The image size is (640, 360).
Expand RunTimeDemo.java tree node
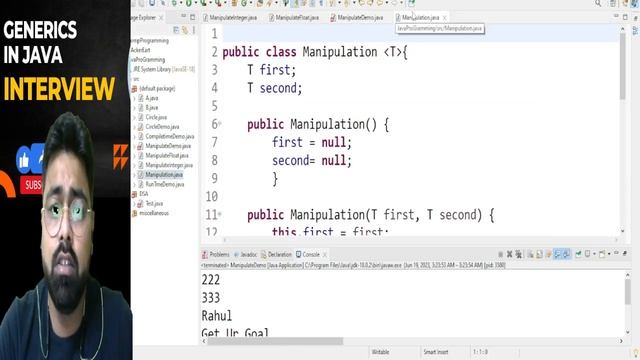(x=134, y=184)
